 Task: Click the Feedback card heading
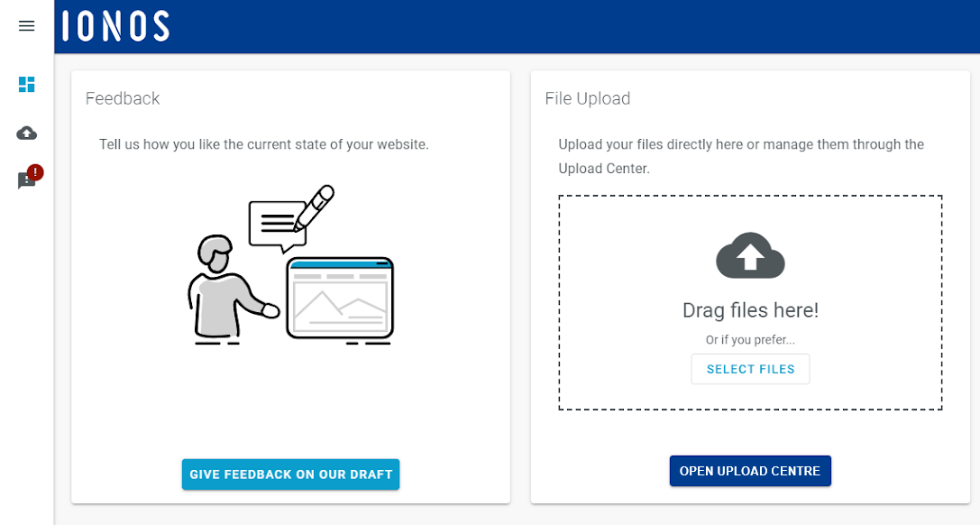(123, 98)
